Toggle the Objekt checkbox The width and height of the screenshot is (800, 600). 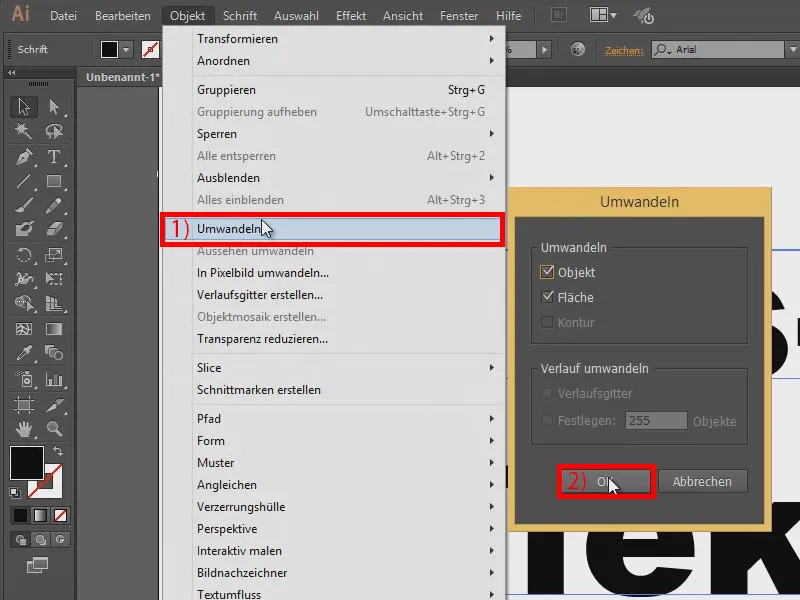tap(547, 272)
